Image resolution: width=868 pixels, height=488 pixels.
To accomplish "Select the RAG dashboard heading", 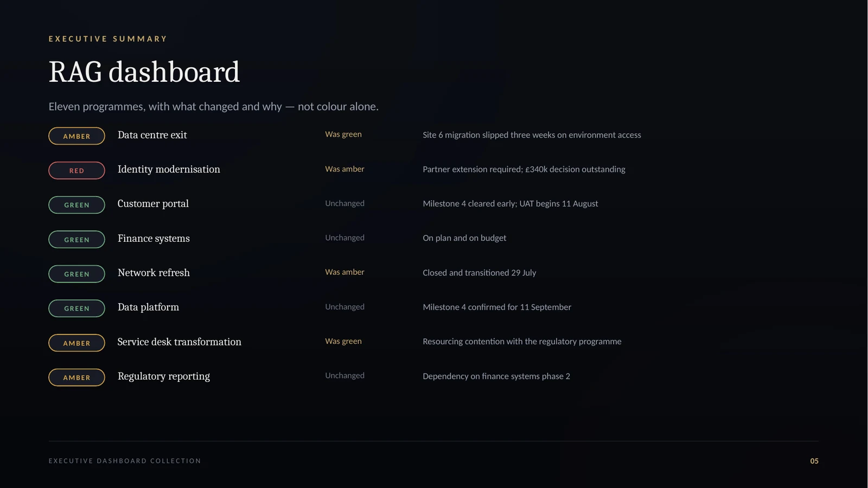I will click(x=144, y=72).
